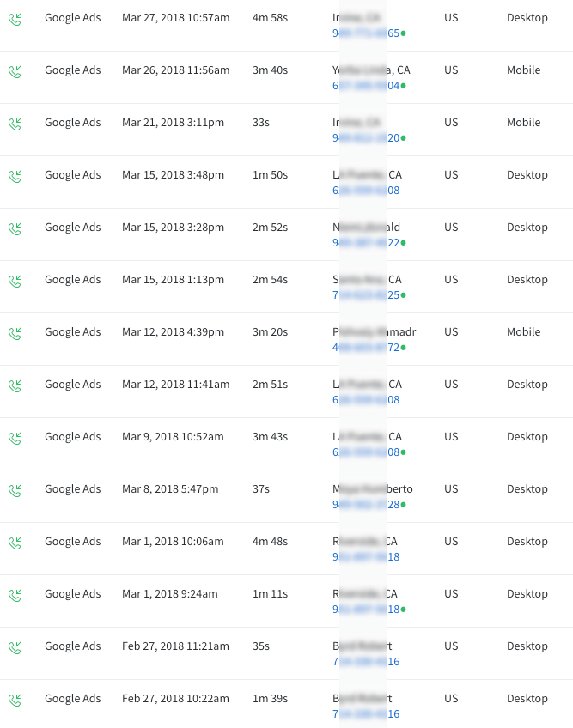The image size is (573, 728).
Task: Click the phone number for the Mar 15 3:28pm call
Action: (x=366, y=243)
